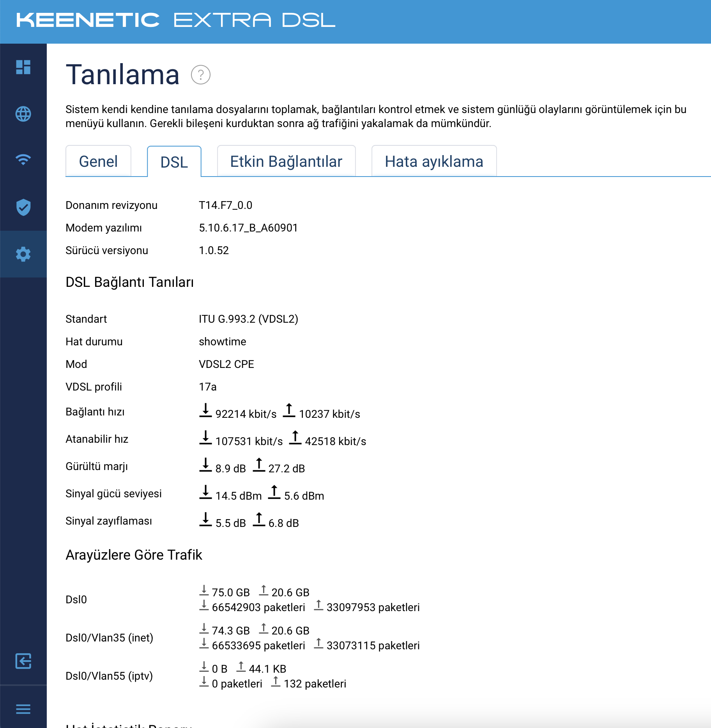
Task: Click 132 paketleri in the iptv row
Action: (315, 684)
